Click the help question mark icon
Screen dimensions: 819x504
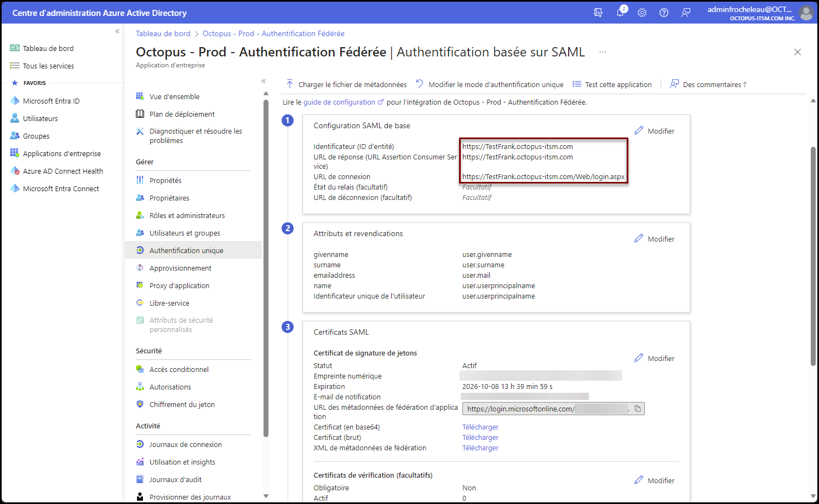point(664,13)
